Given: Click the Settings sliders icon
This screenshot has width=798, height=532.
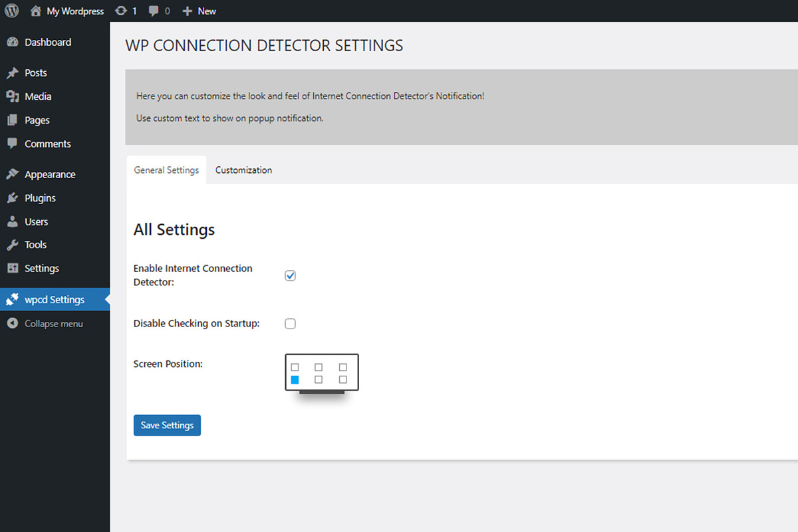Looking at the screenshot, I should [x=12, y=268].
